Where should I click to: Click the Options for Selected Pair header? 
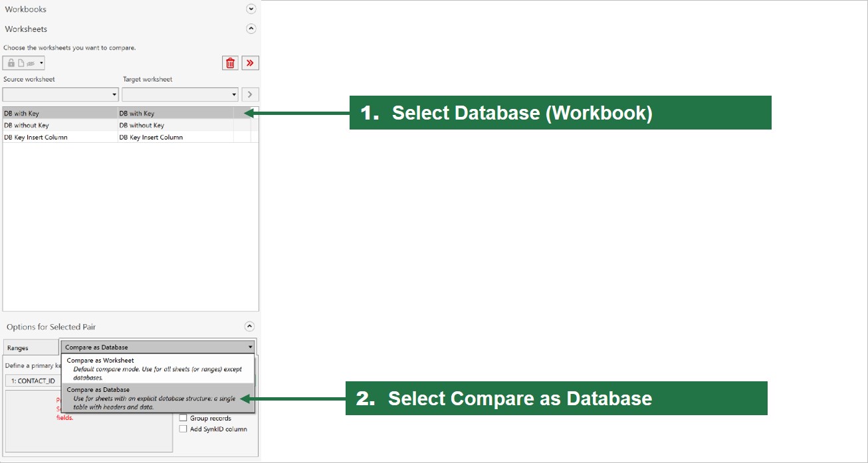52,327
